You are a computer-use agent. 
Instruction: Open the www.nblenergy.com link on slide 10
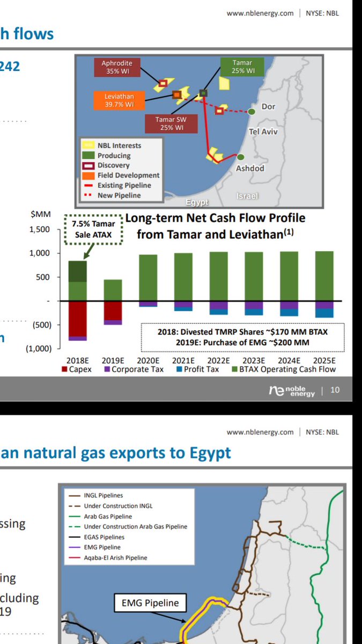tap(260, 13)
